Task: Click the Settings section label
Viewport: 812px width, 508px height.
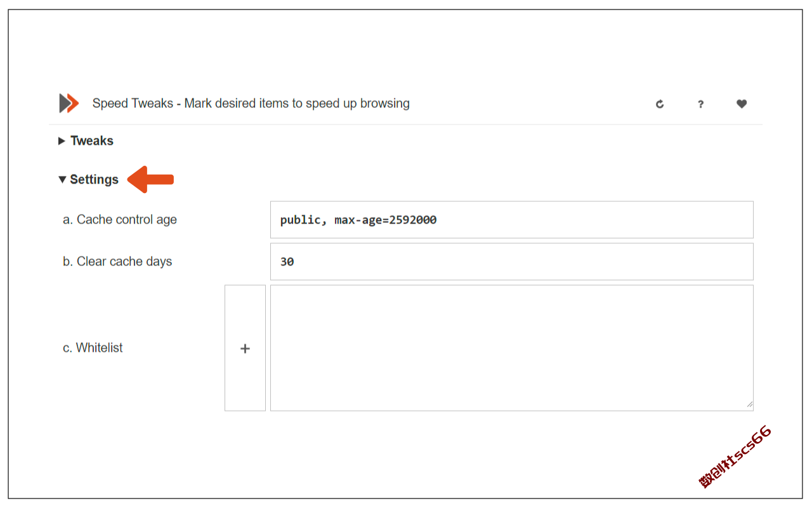Action: point(95,180)
